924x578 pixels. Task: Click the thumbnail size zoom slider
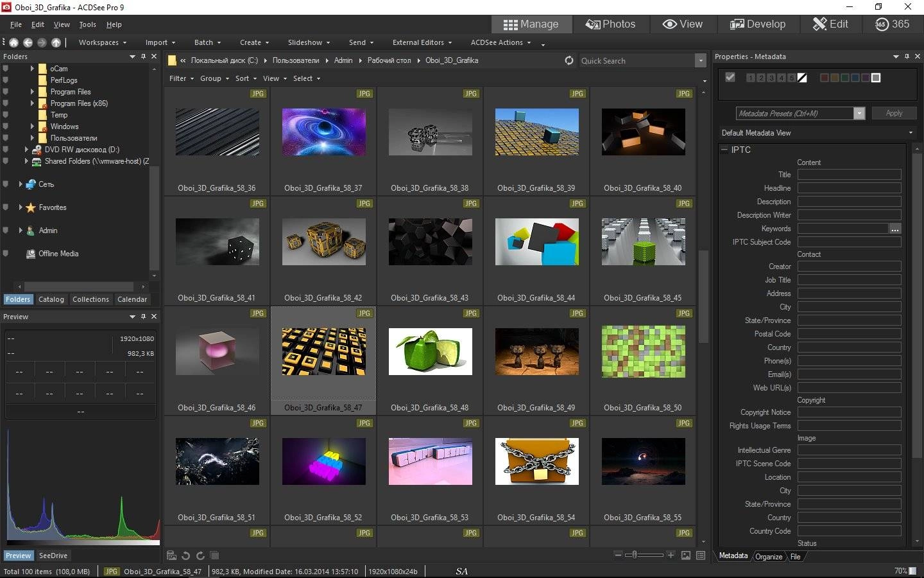634,555
